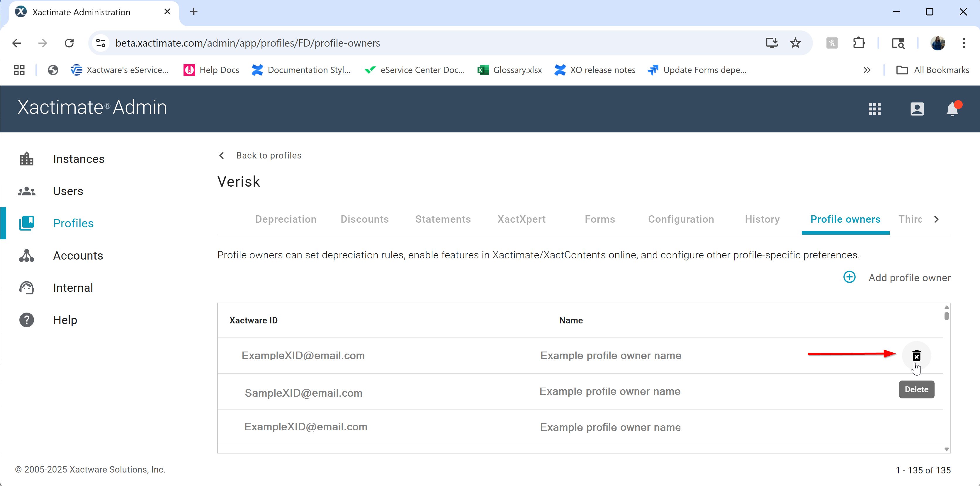Open the Glossary.xlsx bookmark
The height and width of the screenshot is (486, 980).
coord(510,70)
